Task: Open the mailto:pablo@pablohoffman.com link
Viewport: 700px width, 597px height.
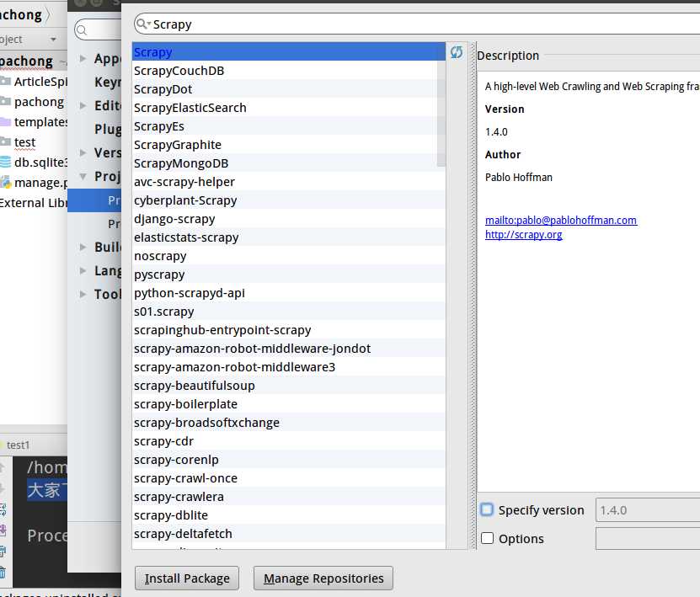Action: 561,220
